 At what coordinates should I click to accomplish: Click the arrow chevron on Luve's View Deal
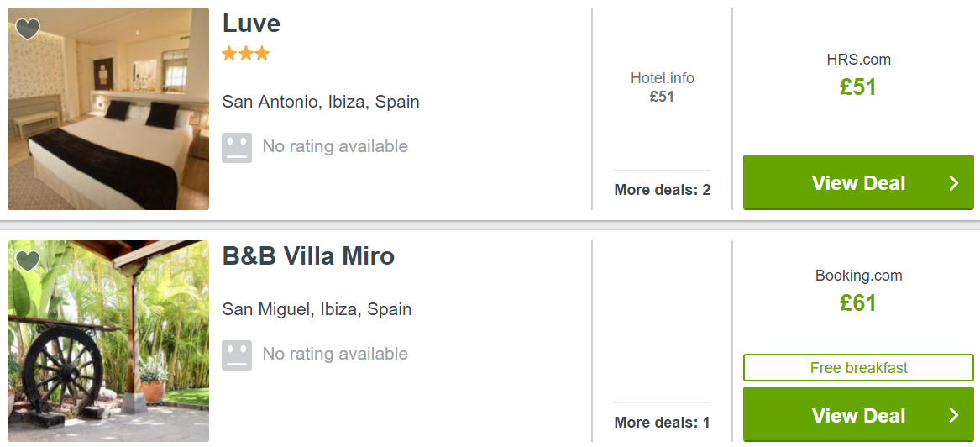[954, 183]
